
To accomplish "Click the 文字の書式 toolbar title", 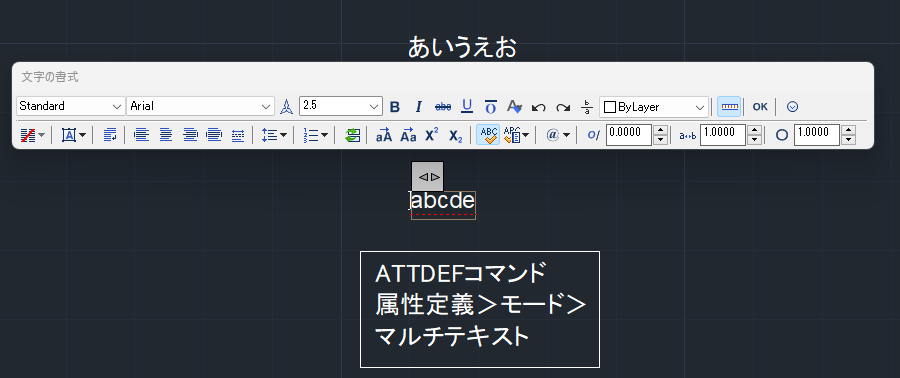I will click(x=50, y=77).
